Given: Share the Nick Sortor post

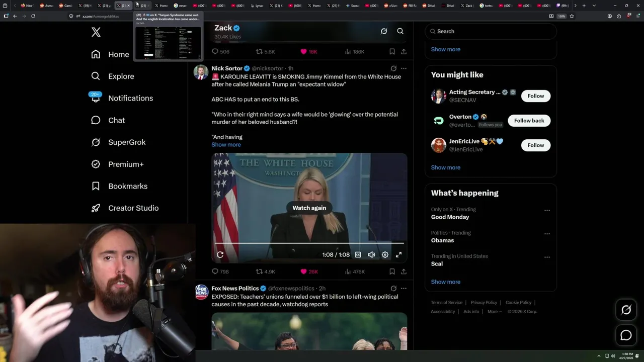Looking at the screenshot, I should pos(404,271).
